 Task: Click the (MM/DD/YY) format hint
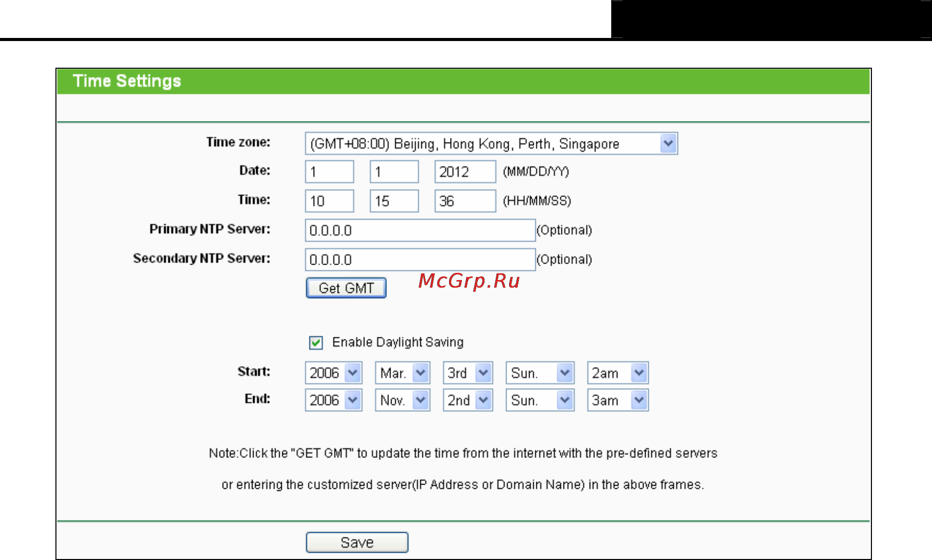536,172
